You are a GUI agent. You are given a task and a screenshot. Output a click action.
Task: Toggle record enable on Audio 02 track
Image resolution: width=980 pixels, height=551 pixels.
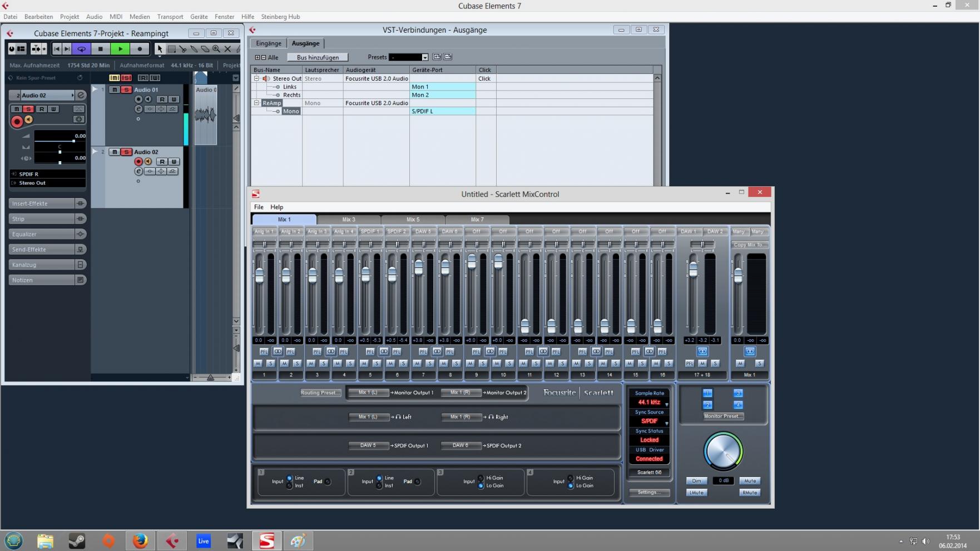(138, 161)
